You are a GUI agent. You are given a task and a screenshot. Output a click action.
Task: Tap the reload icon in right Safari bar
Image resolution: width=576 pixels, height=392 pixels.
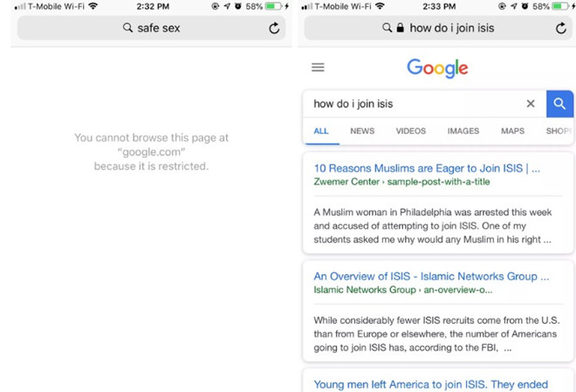(561, 28)
